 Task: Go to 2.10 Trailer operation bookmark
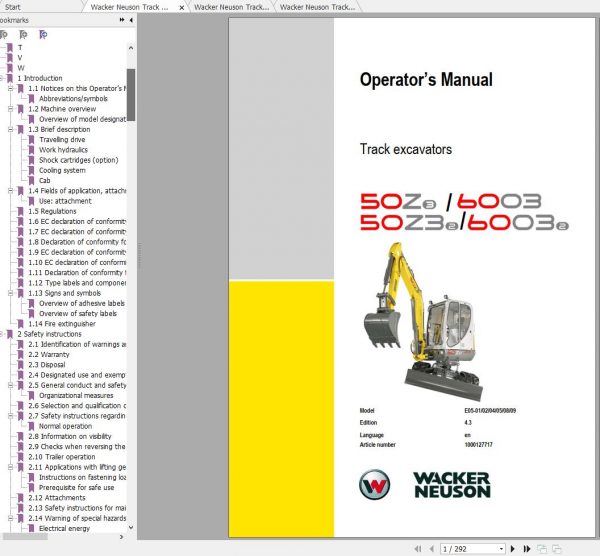tap(62, 457)
